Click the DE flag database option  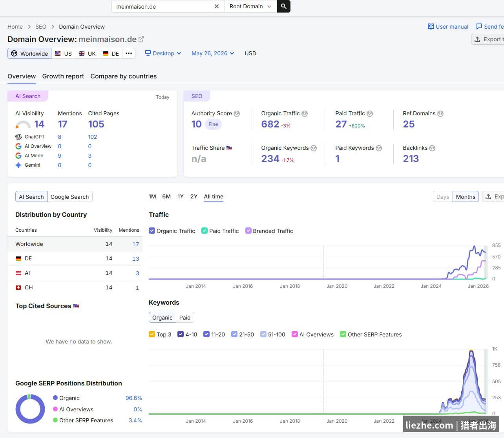[111, 53]
